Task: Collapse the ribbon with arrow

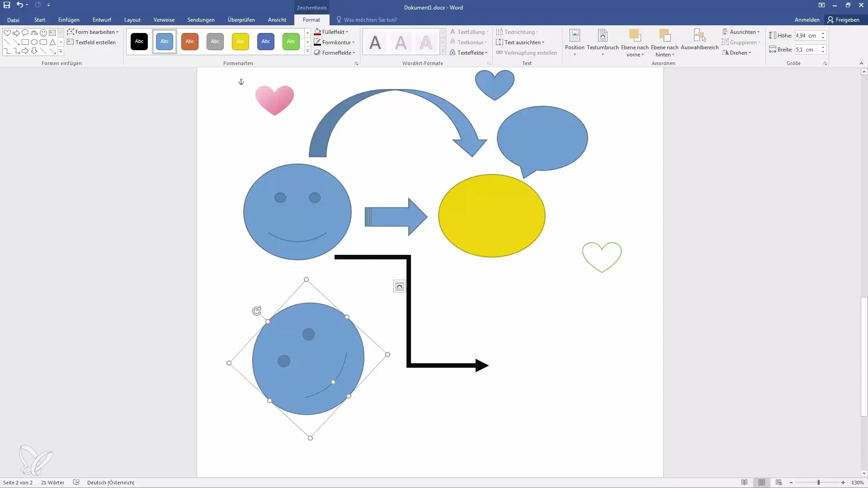Action: pos(861,64)
